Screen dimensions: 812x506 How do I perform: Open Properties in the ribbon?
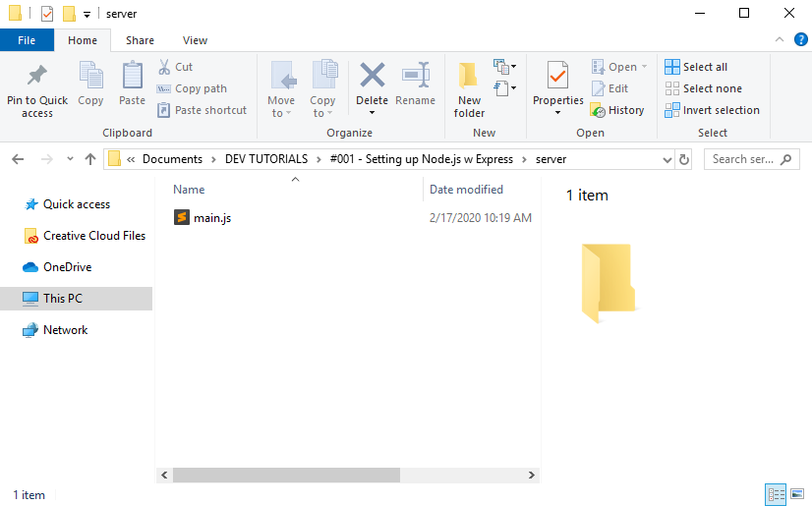click(557, 76)
